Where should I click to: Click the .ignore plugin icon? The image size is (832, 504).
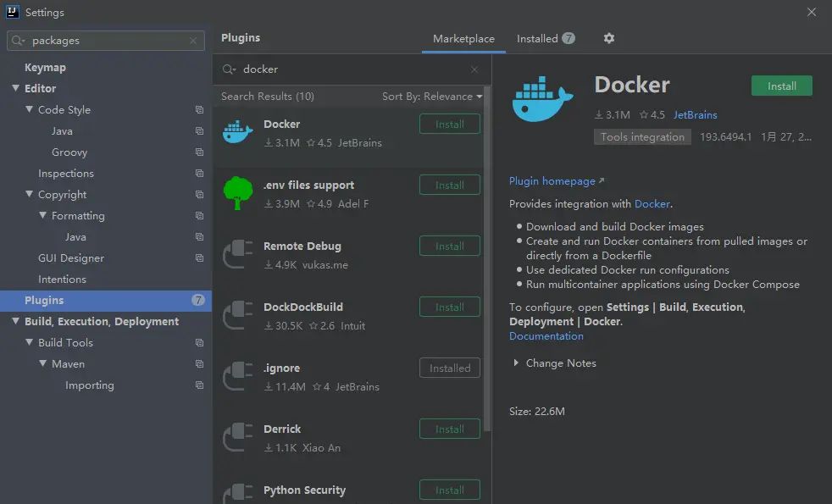click(x=237, y=375)
